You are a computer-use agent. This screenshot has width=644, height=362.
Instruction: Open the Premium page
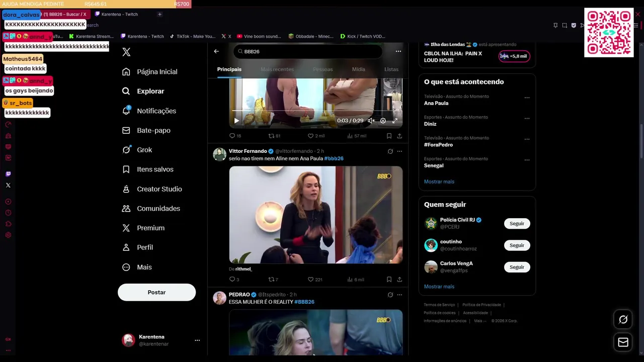(x=143, y=228)
